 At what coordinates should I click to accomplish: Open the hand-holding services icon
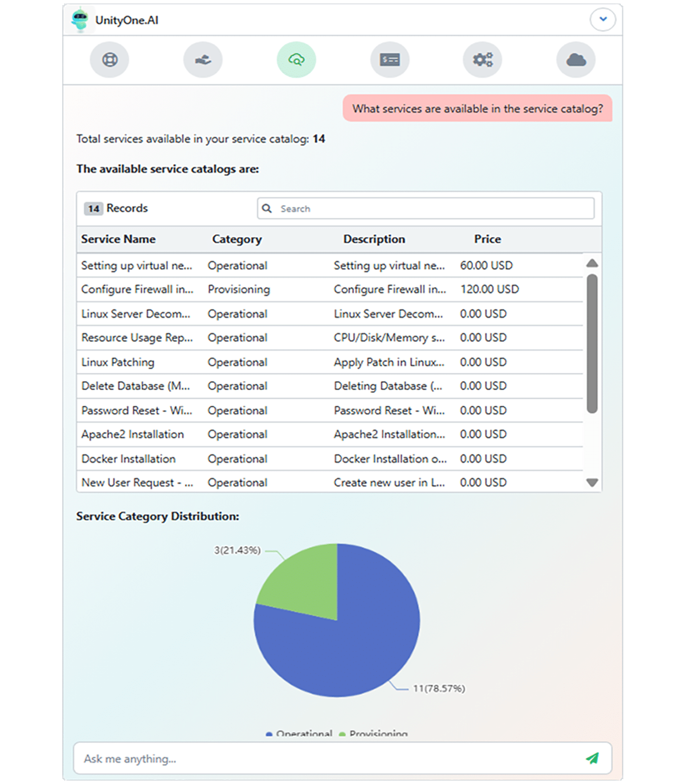203,60
